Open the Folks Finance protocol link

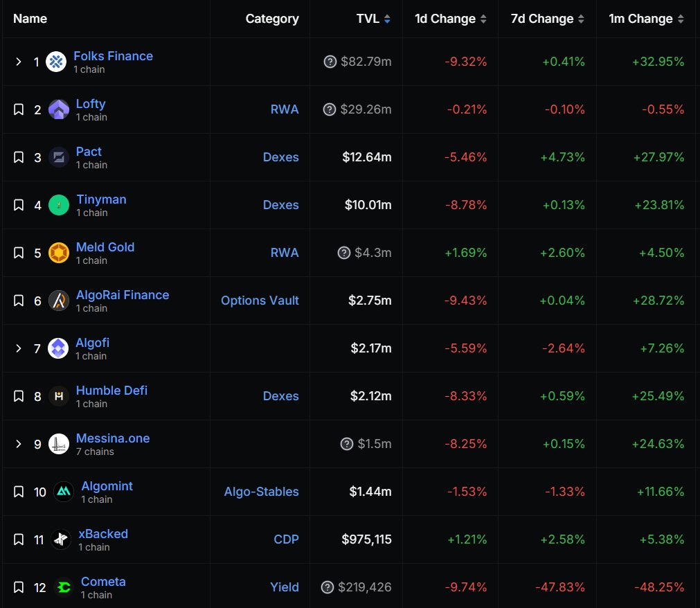coord(113,56)
